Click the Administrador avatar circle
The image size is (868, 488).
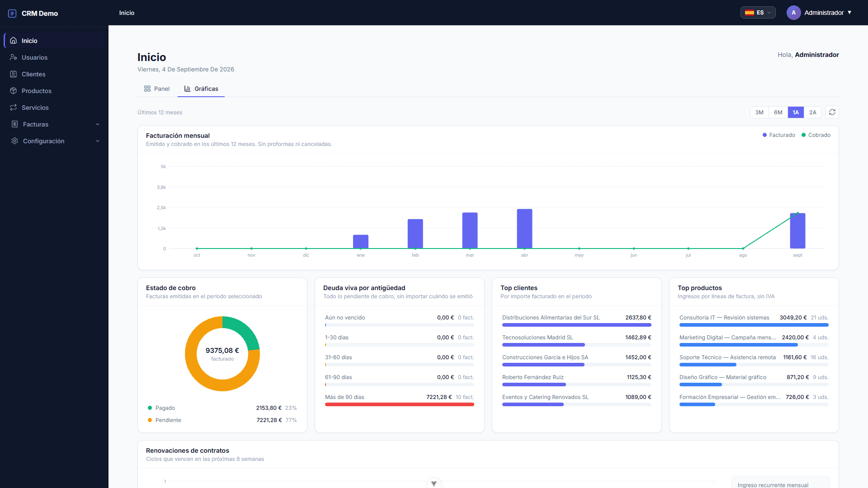tap(793, 13)
